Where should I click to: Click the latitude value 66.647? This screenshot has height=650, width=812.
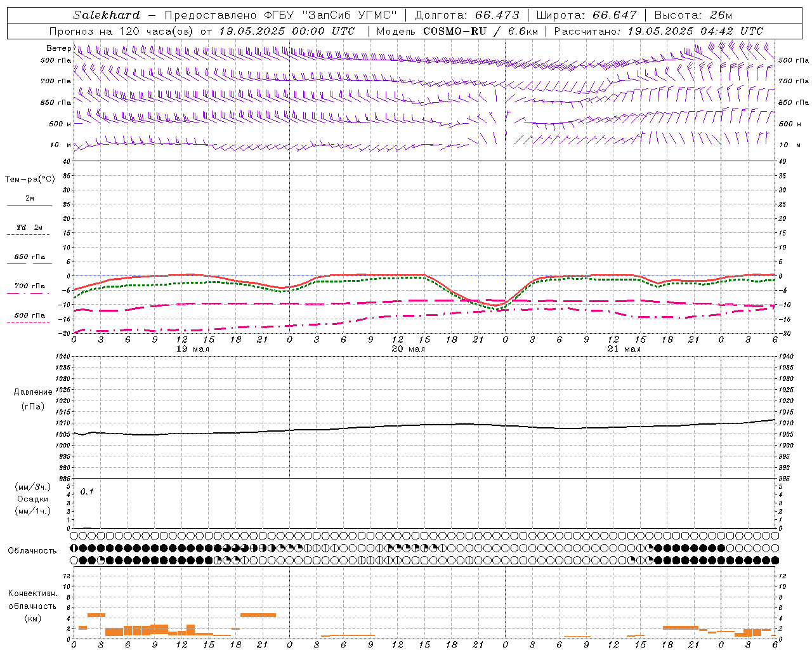pos(614,15)
